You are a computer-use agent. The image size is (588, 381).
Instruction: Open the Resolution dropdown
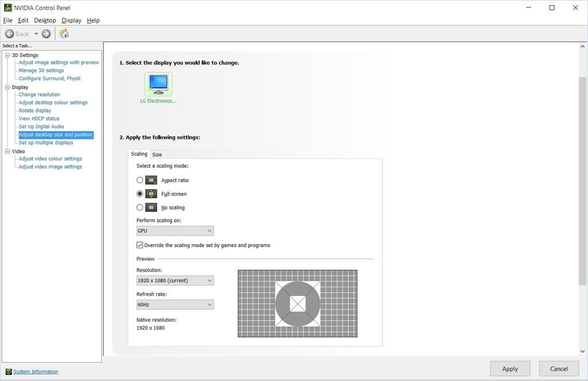coord(175,280)
